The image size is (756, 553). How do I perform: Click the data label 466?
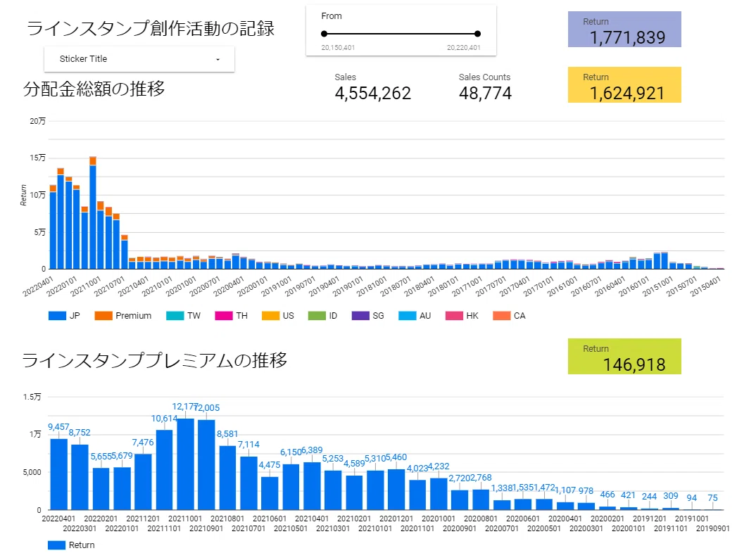(x=607, y=495)
